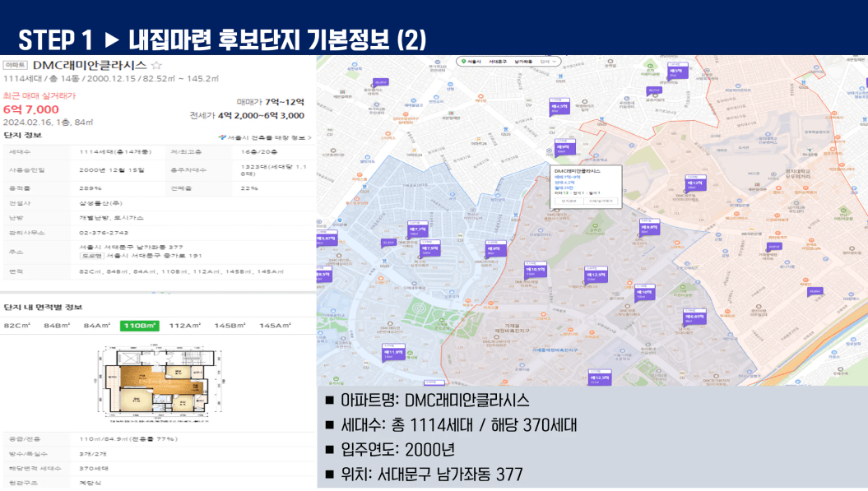The height and width of the screenshot is (491, 868).
Task: Click the 아파트 category badge
Action: [x=15, y=65]
